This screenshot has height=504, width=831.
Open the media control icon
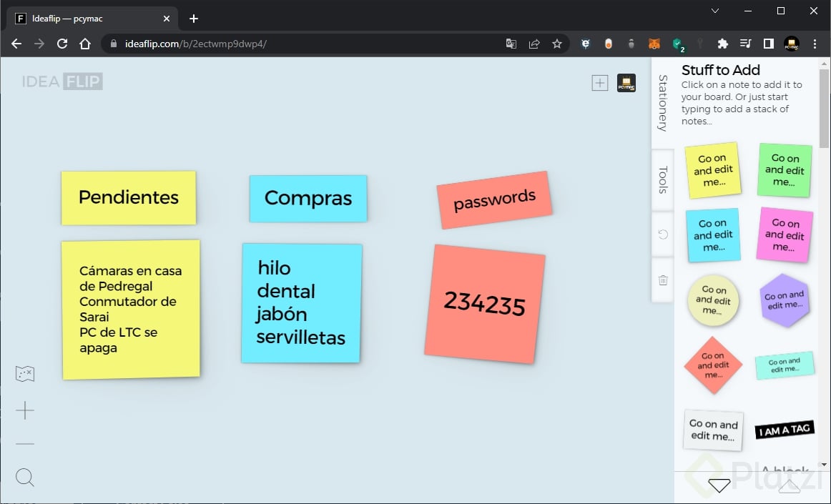pyautogui.click(x=745, y=44)
